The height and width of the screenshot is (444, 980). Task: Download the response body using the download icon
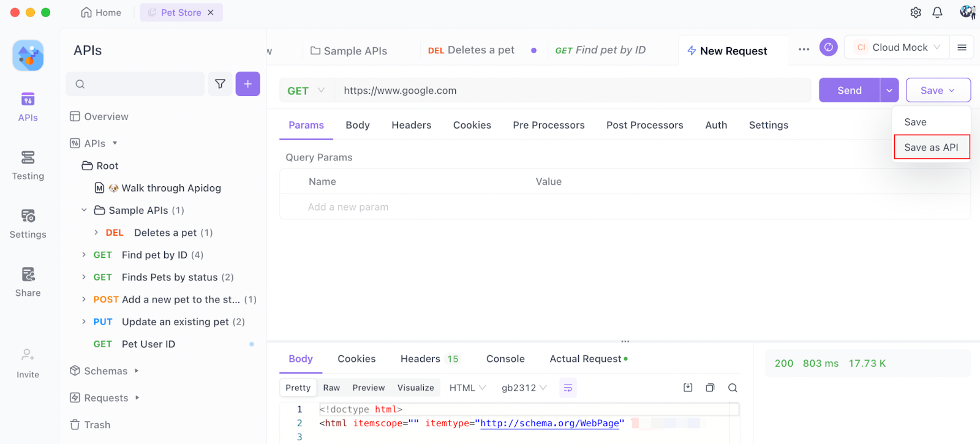(x=687, y=387)
